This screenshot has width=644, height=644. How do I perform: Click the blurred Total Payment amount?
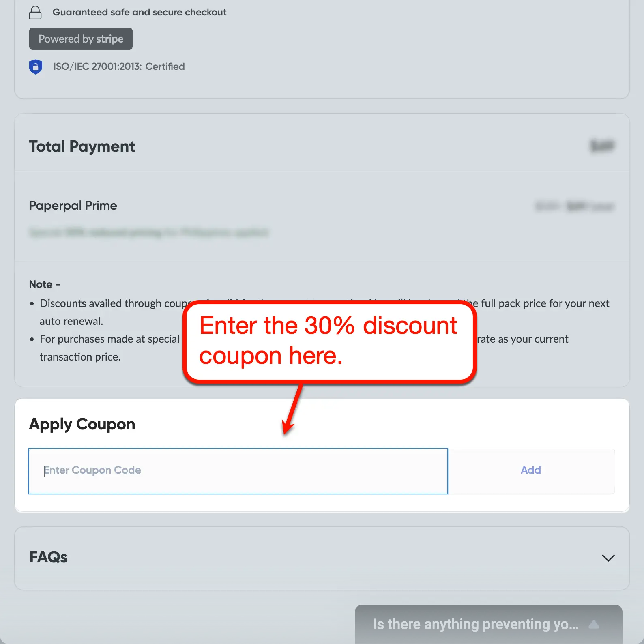pos(602,146)
